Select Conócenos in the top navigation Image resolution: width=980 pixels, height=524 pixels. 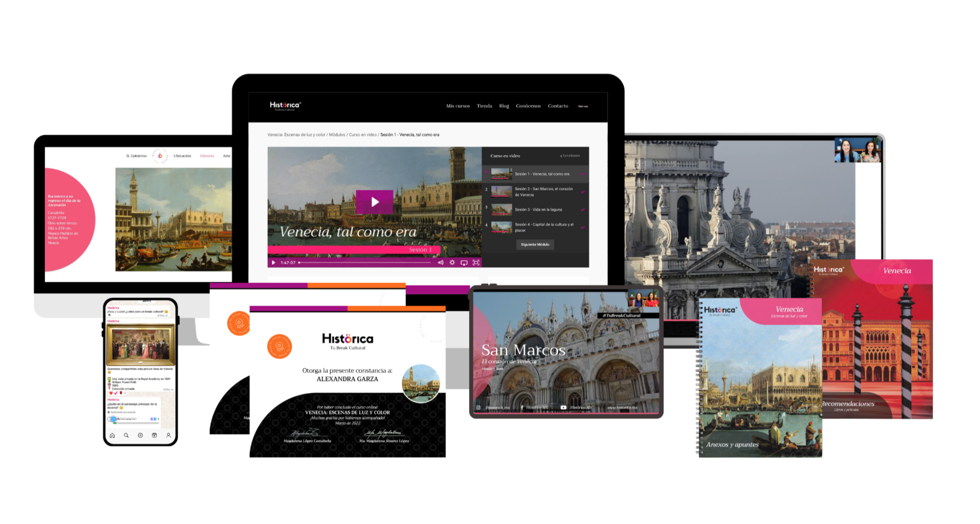(x=528, y=106)
